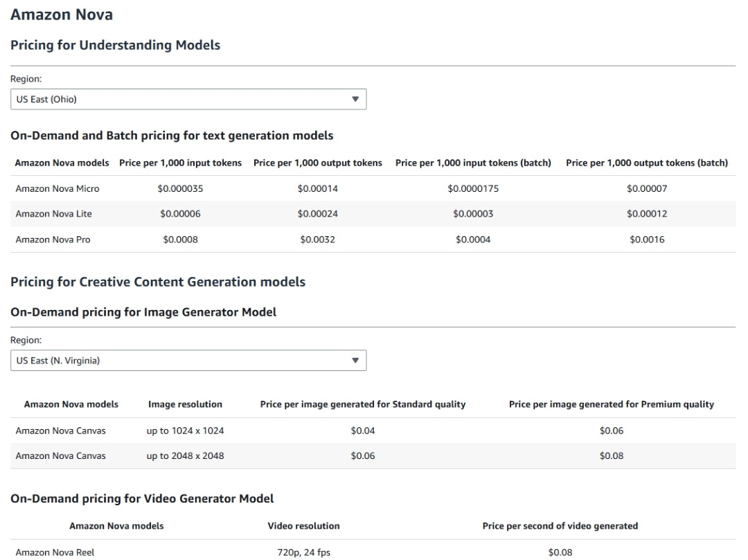Select the Amazon Nova Pro row label
Screen dimensions: 748x560
(53, 240)
